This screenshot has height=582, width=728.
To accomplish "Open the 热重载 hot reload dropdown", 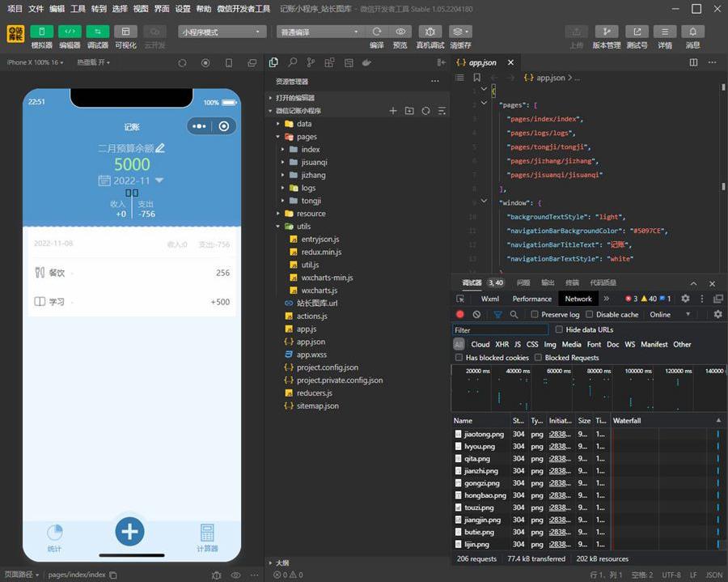I will [x=93, y=62].
